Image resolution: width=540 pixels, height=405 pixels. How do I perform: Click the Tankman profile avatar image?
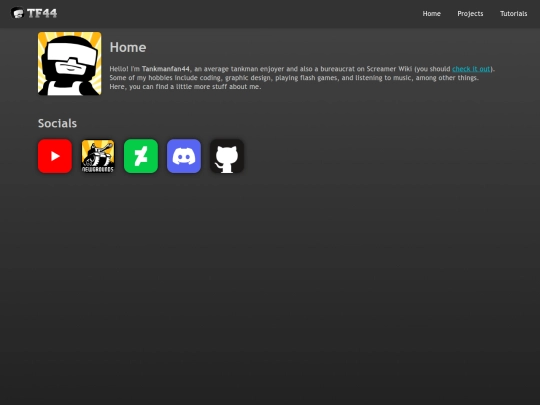click(70, 64)
